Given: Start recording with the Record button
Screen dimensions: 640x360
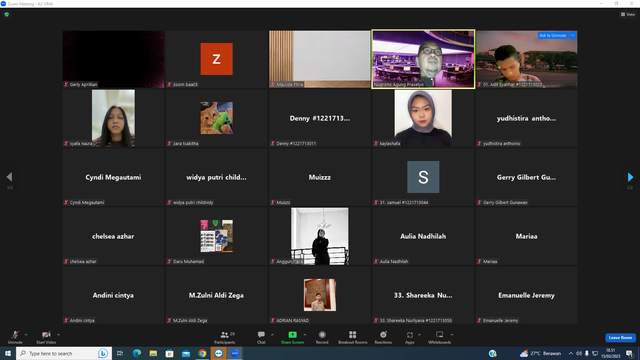Looking at the screenshot, I should [322, 337].
